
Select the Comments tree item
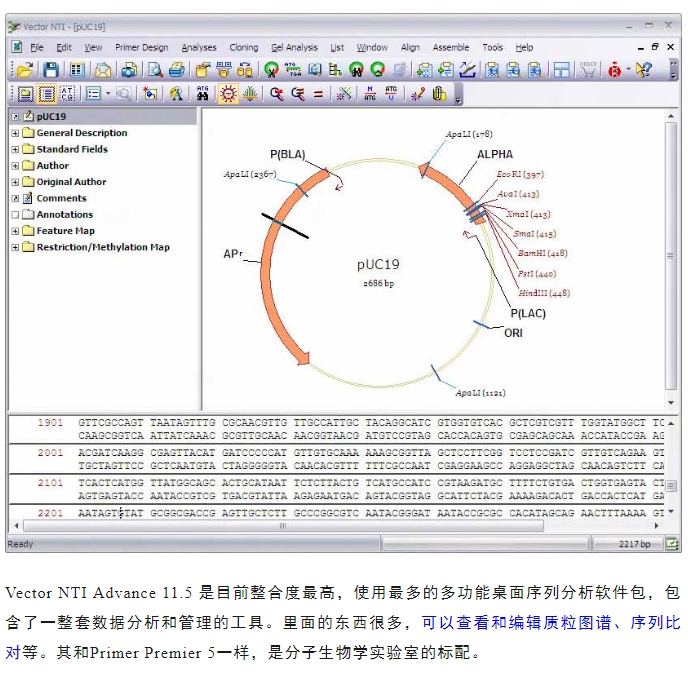point(61,198)
